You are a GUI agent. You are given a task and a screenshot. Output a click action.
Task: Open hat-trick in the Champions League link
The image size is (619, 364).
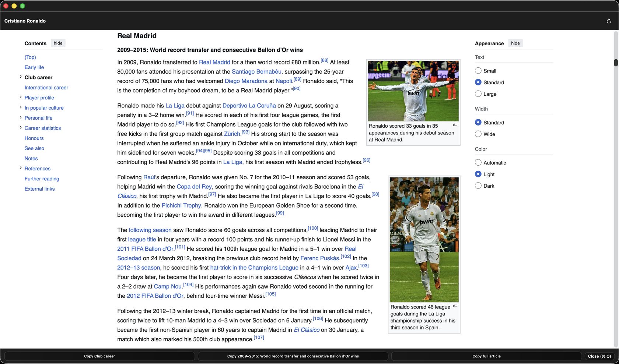(x=254, y=268)
